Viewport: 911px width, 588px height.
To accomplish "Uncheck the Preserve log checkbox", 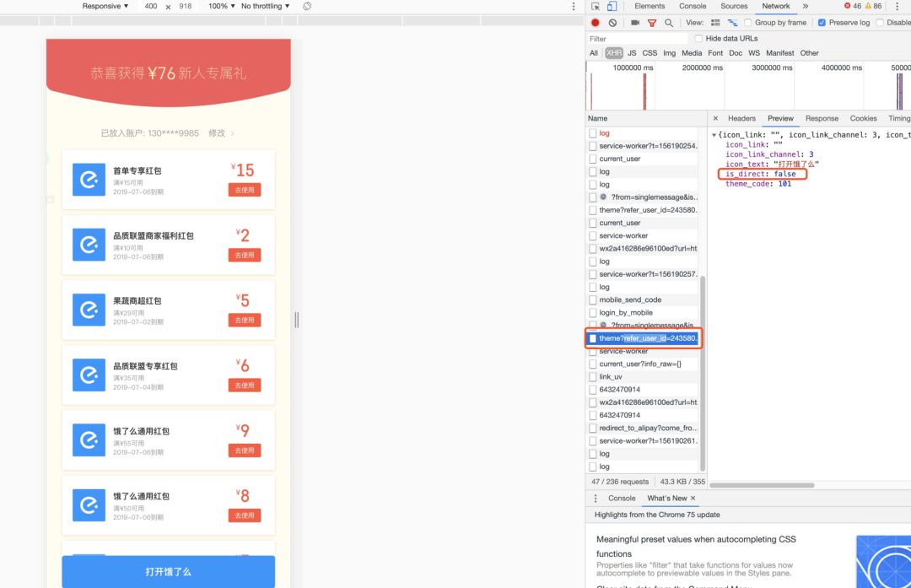I will click(x=822, y=23).
